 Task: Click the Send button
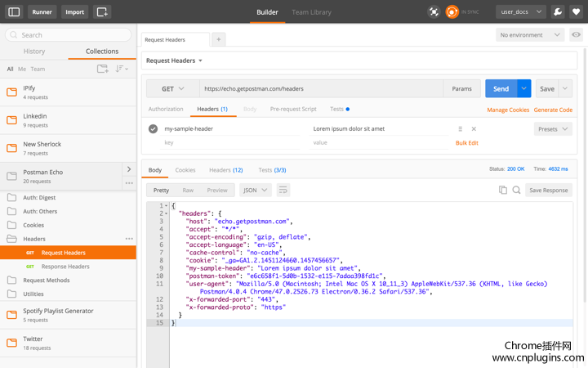click(x=501, y=88)
